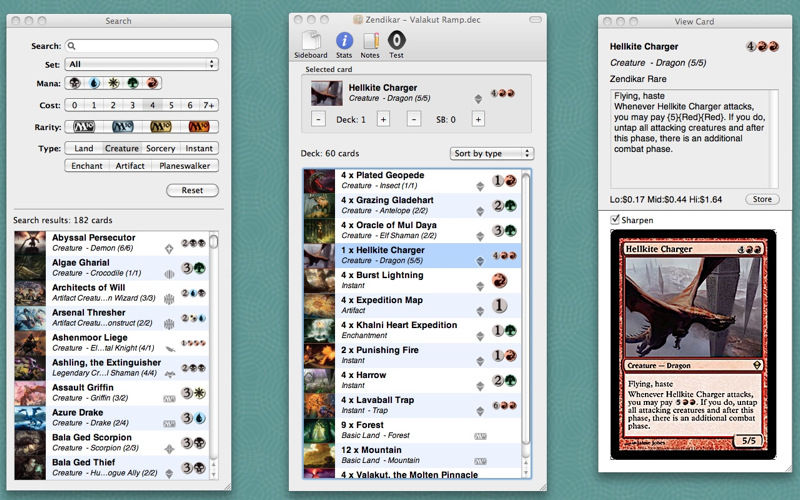Select Grazing Gladehart card art icon
Viewport: 800px width, 500px height.
pos(319,206)
